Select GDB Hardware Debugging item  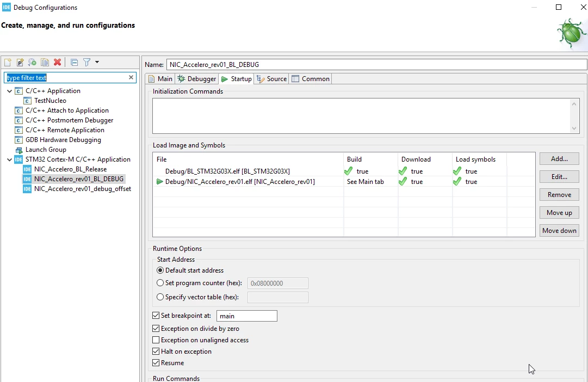click(63, 140)
